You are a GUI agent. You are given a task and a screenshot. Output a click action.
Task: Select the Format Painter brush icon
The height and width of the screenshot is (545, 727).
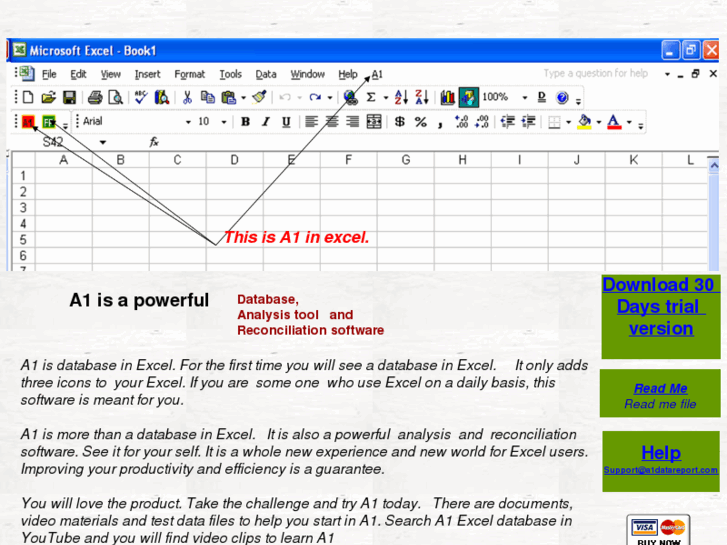click(x=259, y=97)
